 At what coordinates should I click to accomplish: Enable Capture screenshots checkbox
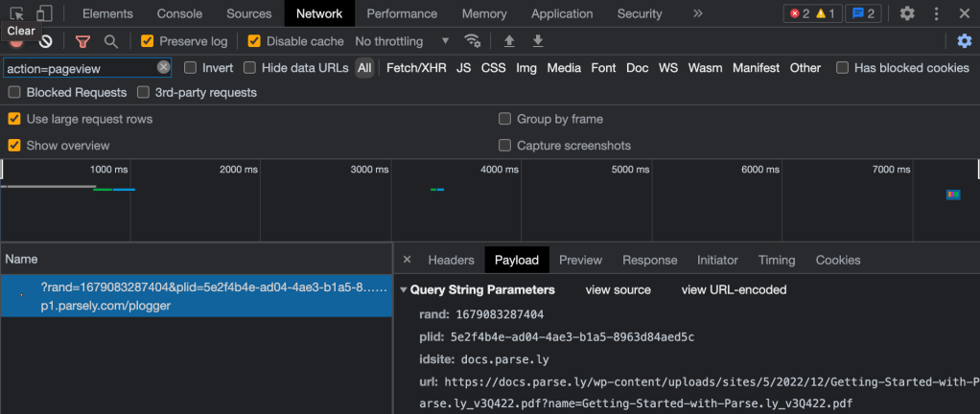505,146
